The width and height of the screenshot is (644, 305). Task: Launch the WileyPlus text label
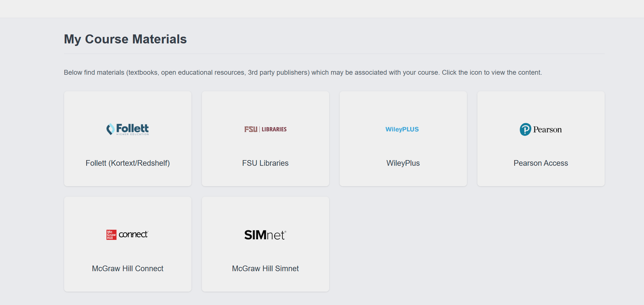click(x=403, y=163)
